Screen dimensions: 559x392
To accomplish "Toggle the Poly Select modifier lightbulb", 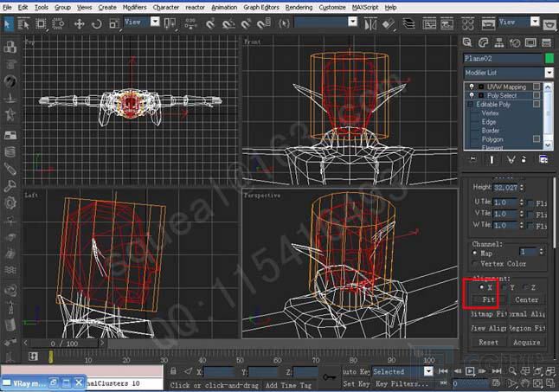I will pos(472,95).
